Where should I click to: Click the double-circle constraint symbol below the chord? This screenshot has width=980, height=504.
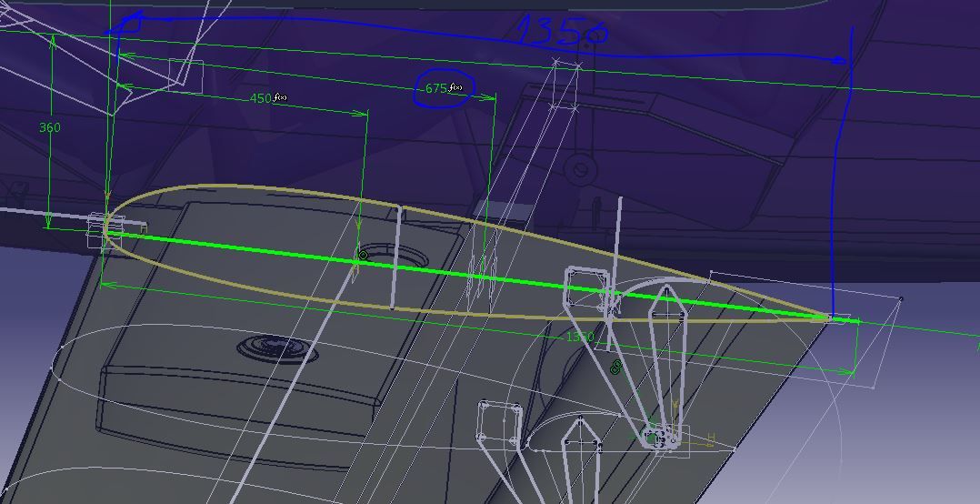[x=616, y=367]
